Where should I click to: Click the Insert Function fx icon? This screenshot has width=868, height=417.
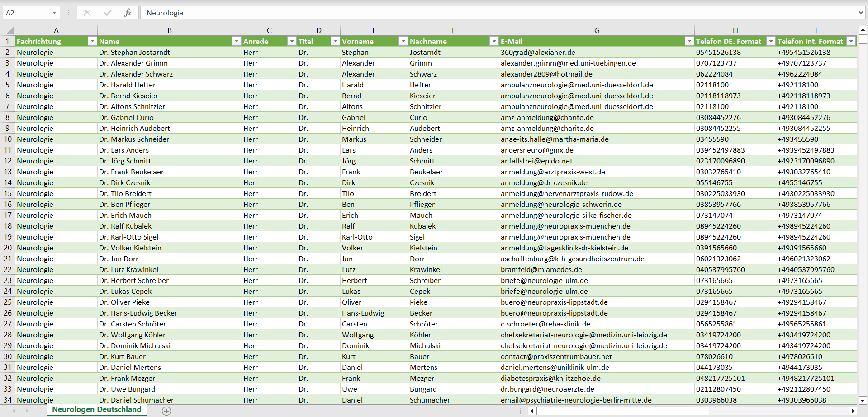tap(128, 13)
